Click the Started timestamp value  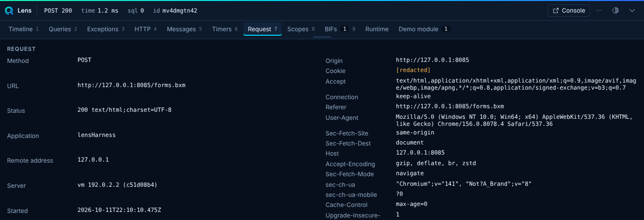coord(119,210)
